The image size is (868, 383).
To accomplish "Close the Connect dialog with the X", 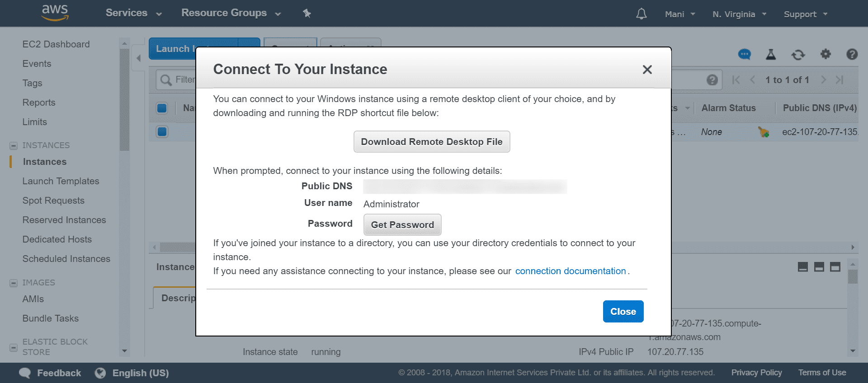I will pyautogui.click(x=647, y=70).
